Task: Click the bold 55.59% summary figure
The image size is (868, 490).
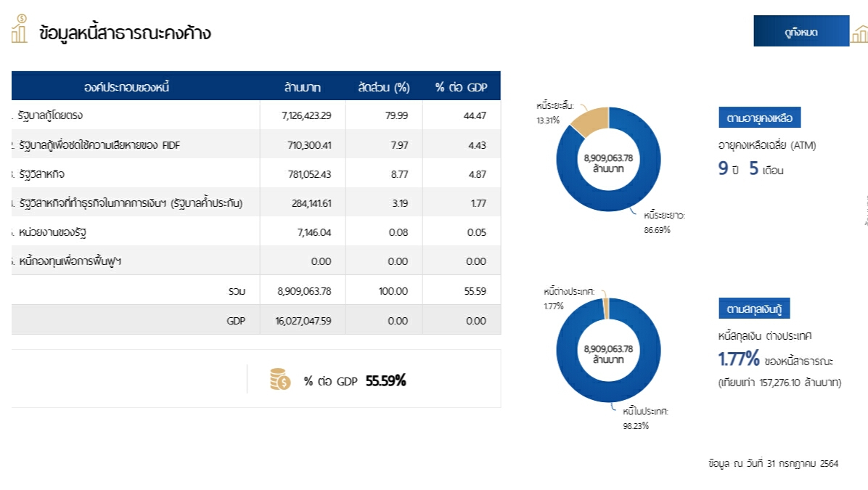Action: 386,380
